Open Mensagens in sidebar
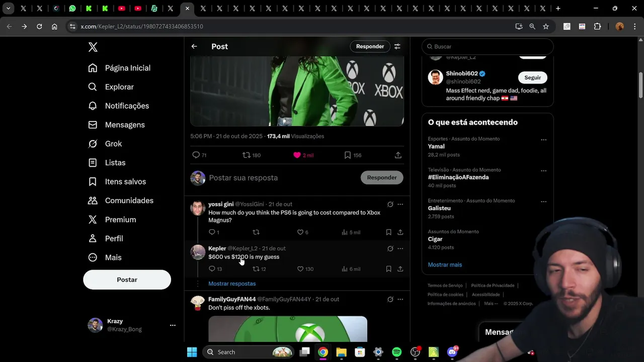This screenshot has height=362, width=644. [117, 125]
